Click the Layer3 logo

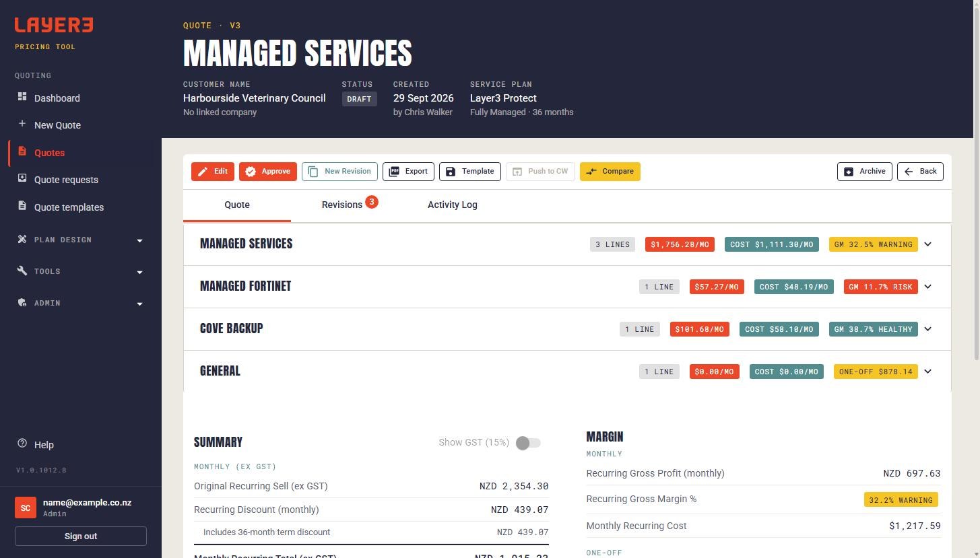(x=54, y=25)
